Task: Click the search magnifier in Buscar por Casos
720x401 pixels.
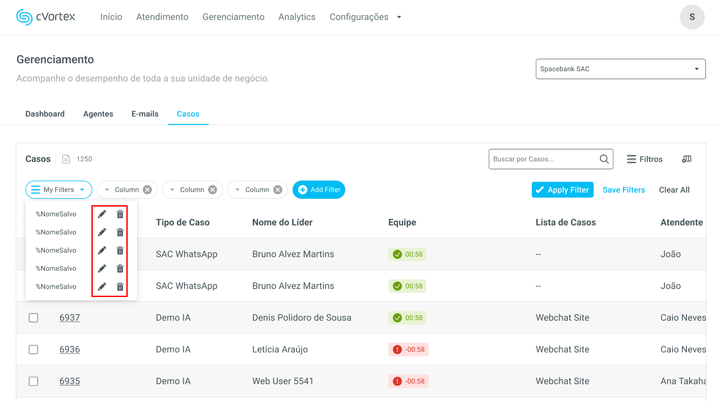Action: (x=604, y=159)
